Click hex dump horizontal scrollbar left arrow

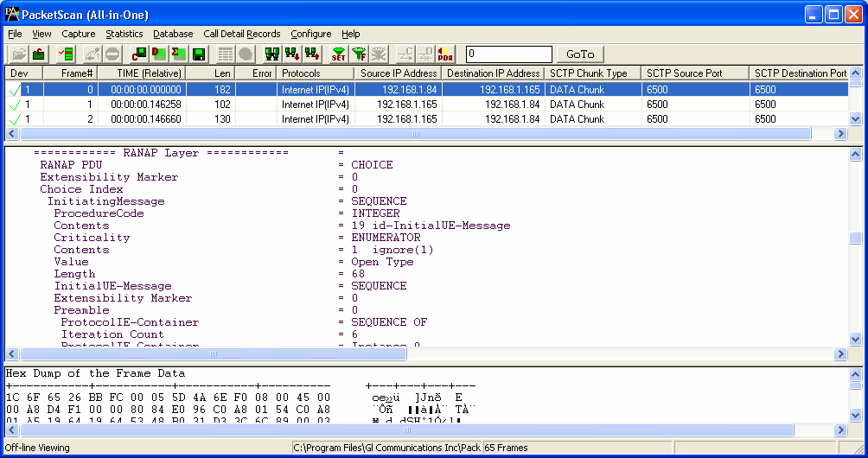click(12, 429)
